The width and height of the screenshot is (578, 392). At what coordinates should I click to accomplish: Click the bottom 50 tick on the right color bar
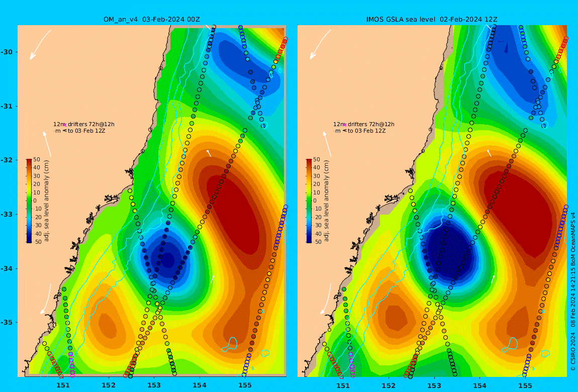click(x=317, y=242)
